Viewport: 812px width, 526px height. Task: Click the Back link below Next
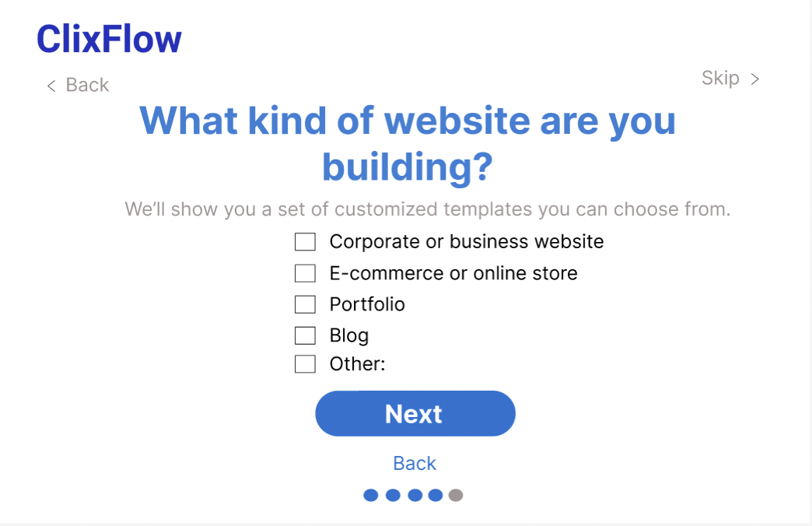pos(415,463)
